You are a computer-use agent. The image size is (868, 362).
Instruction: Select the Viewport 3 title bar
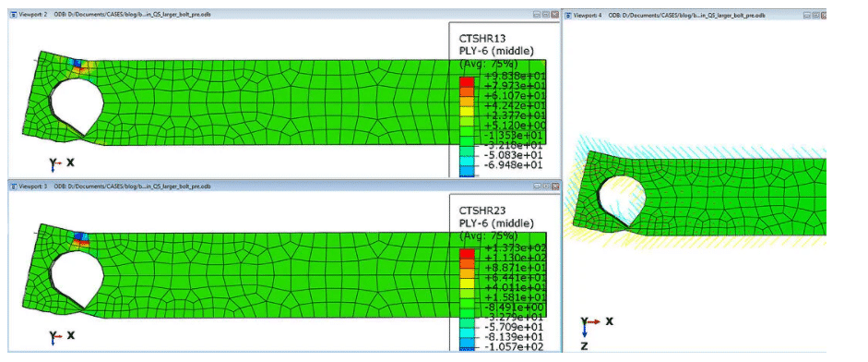click(x=283, y=187)
